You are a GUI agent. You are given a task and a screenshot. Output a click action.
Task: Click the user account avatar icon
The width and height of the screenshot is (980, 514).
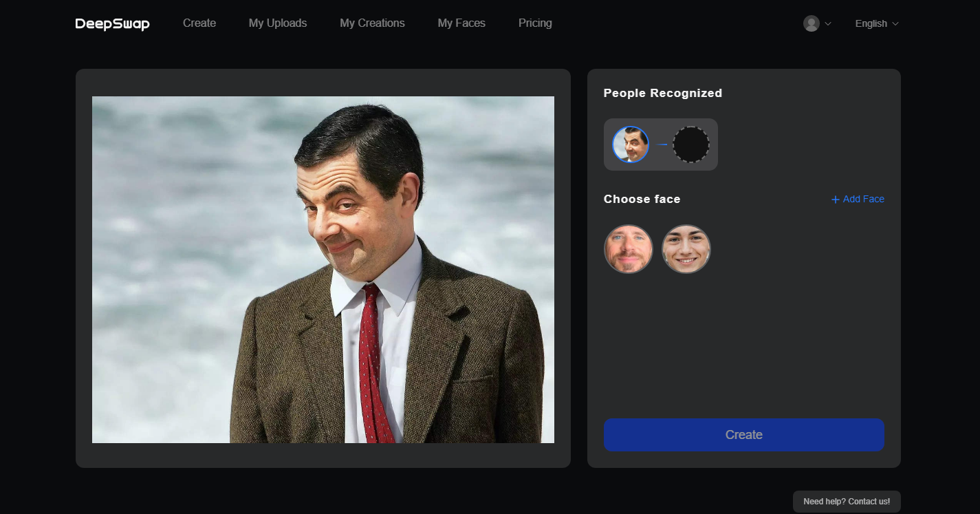pos(812,23)
